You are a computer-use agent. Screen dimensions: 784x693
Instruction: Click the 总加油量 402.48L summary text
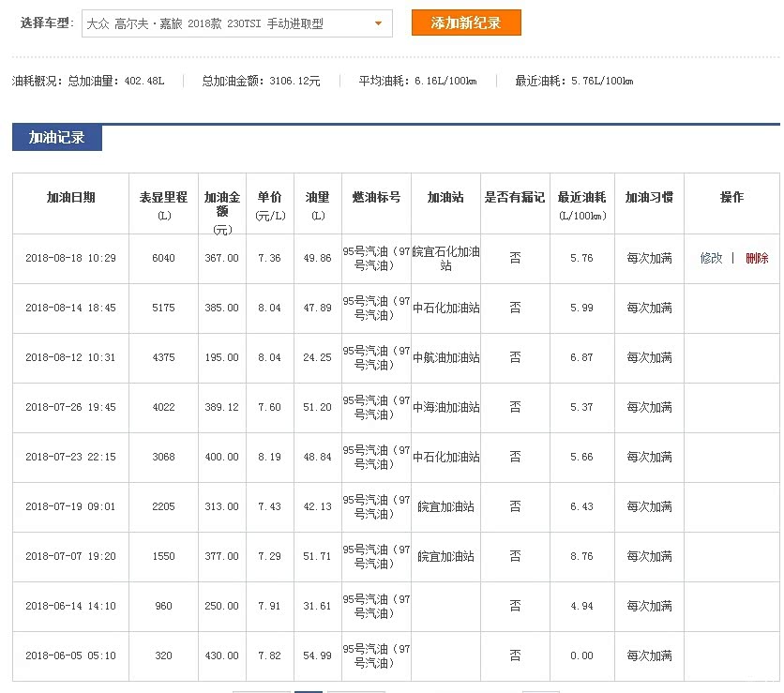tap(116, 82)
